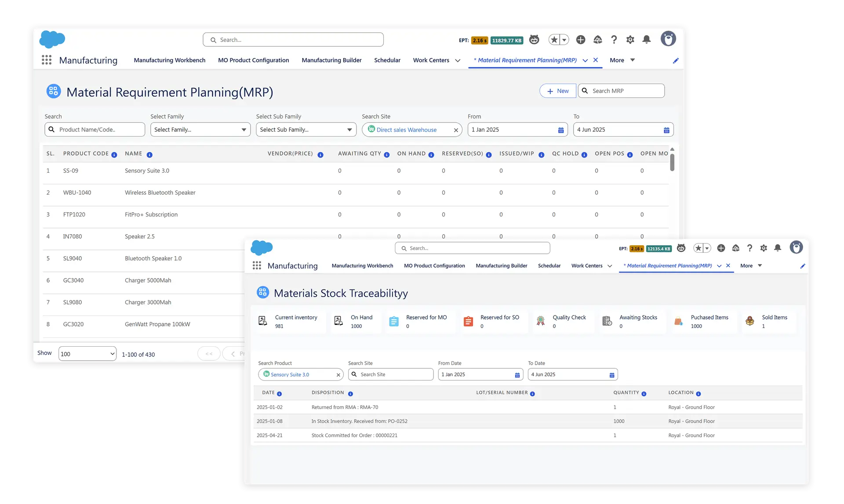Click New button on MRP page
Screen dimensions: 844x504
pyautogui.click(x=557, y=91)
